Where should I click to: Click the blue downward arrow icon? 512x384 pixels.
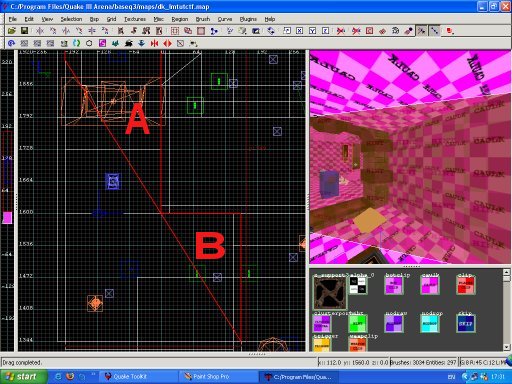pos(141,43)
